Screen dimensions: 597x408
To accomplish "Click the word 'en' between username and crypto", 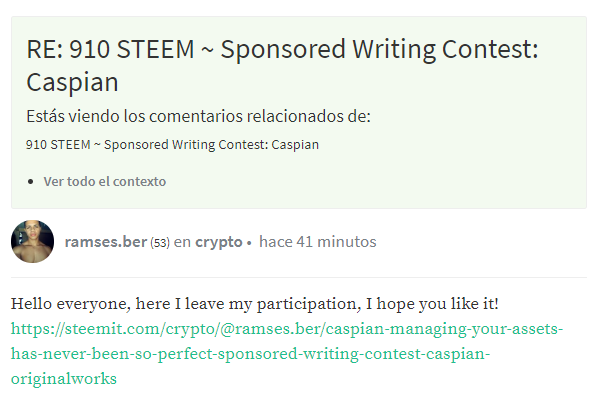I will [x=182, y=242].
